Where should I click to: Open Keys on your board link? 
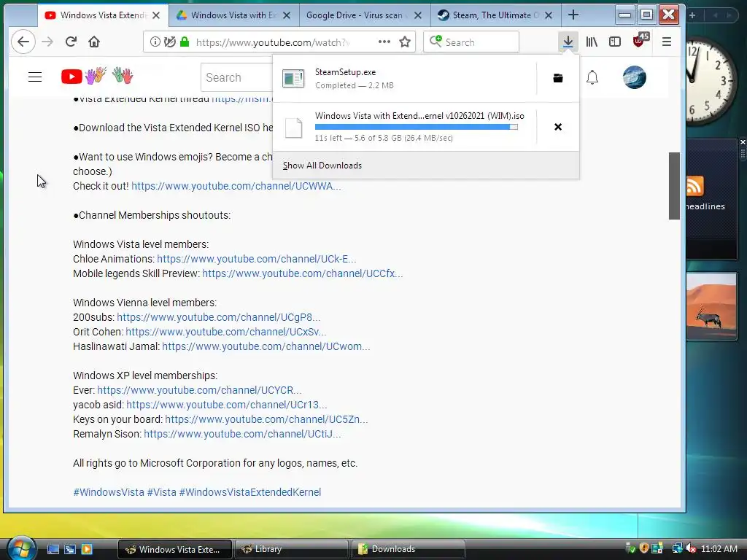(266, 419)
